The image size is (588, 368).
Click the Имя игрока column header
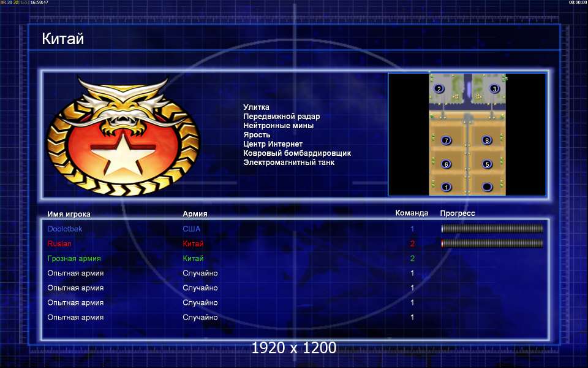(69, 214)
